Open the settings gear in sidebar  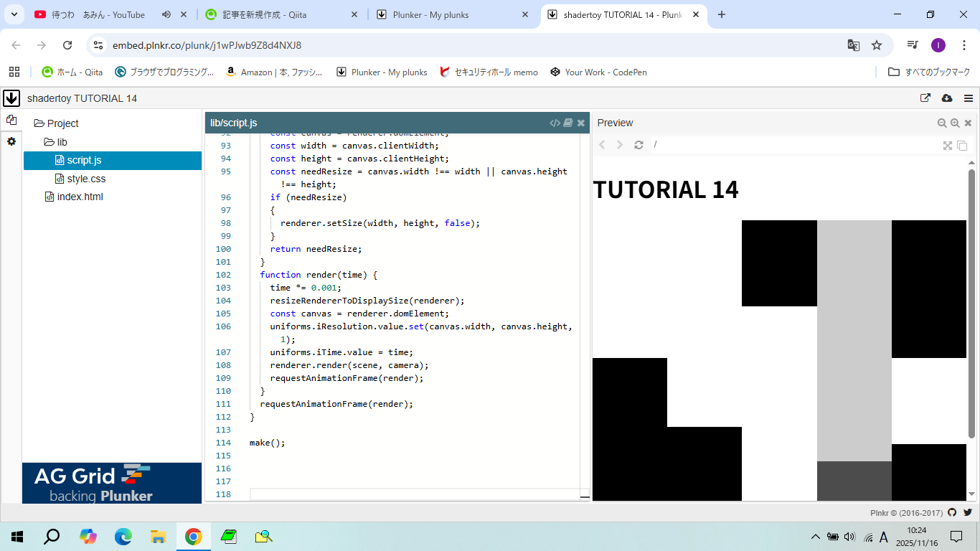click(11, 141)
